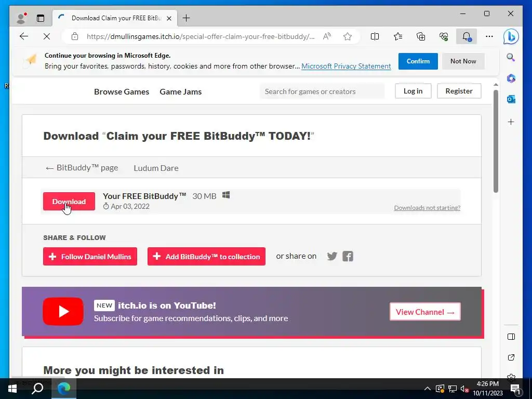Image resolution: width=532 pixels, height=399 pixels.
Task: Click the address bar URL
Action: coord(201,36)
